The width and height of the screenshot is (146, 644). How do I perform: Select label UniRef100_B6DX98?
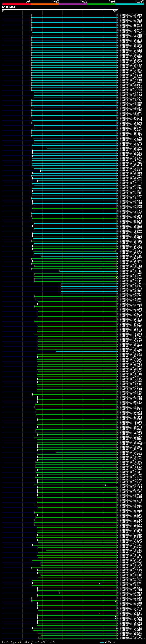pos(131,276)
